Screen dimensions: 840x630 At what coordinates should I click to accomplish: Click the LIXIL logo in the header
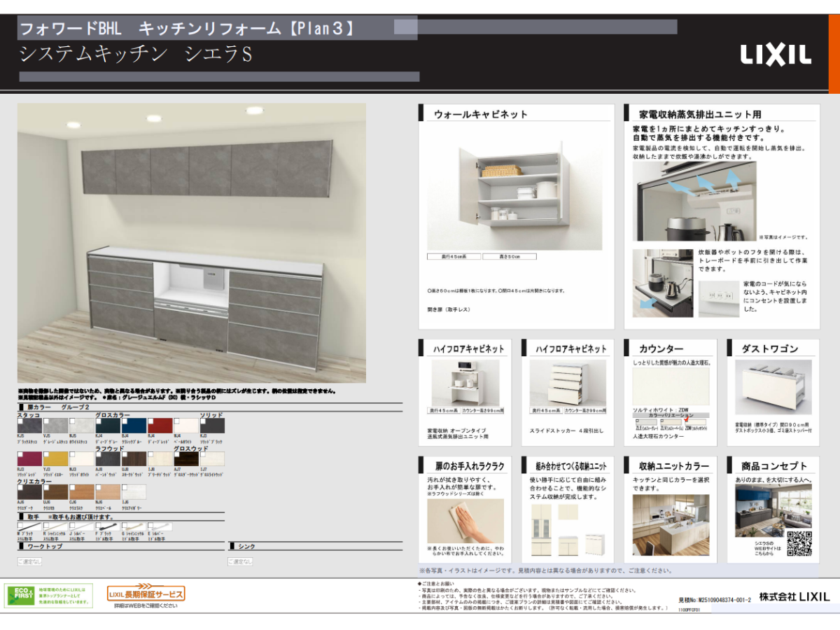tap(775, 55)
